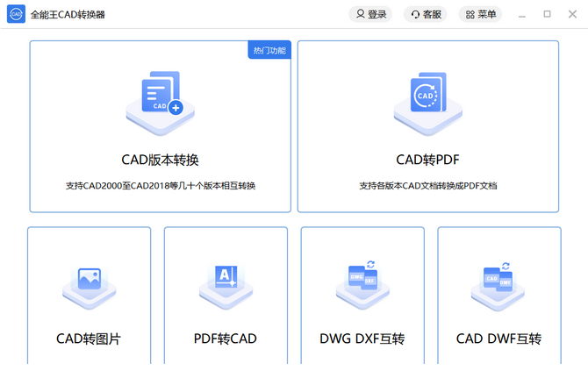Open 客服 customer service
This screenshot has width=588, height=378.
tap(426, 14)
